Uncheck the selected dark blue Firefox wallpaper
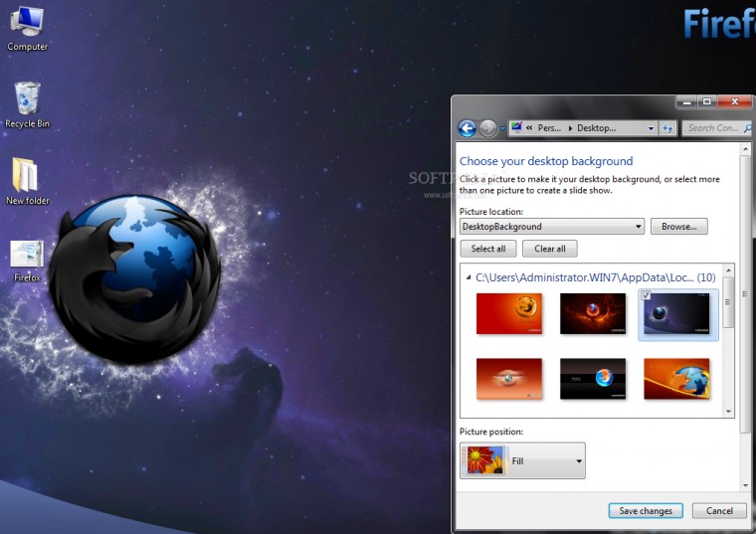Viewport: 756px width, 534px height. pos(646,295)
